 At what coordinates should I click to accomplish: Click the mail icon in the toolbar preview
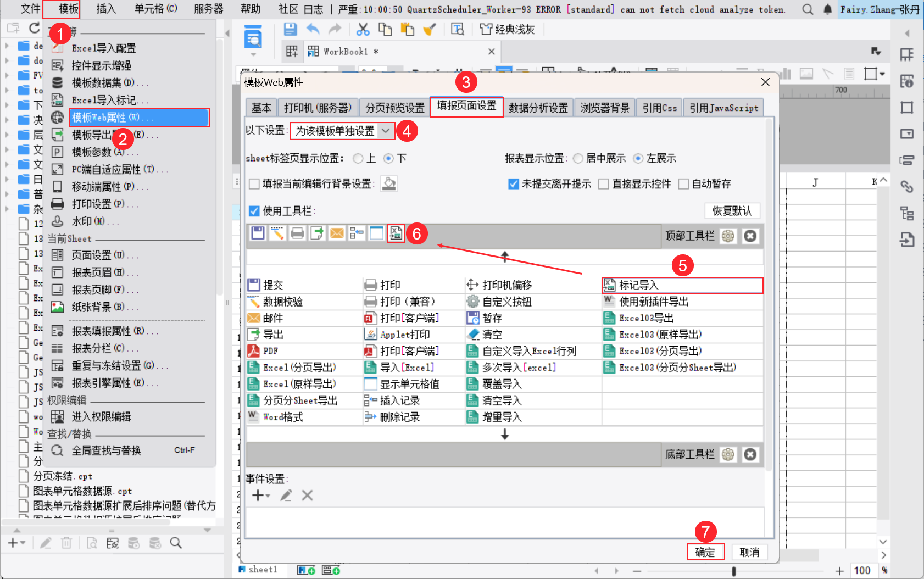pos(337,233)
